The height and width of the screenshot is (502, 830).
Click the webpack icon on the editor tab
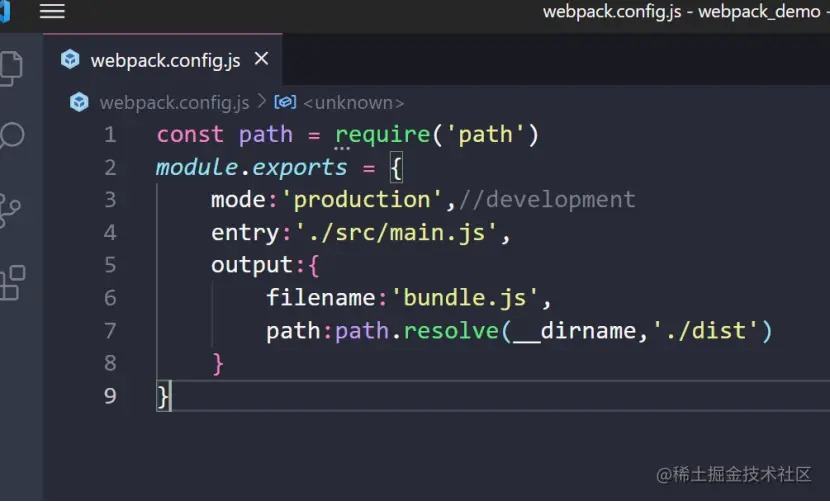click(70, 59)
